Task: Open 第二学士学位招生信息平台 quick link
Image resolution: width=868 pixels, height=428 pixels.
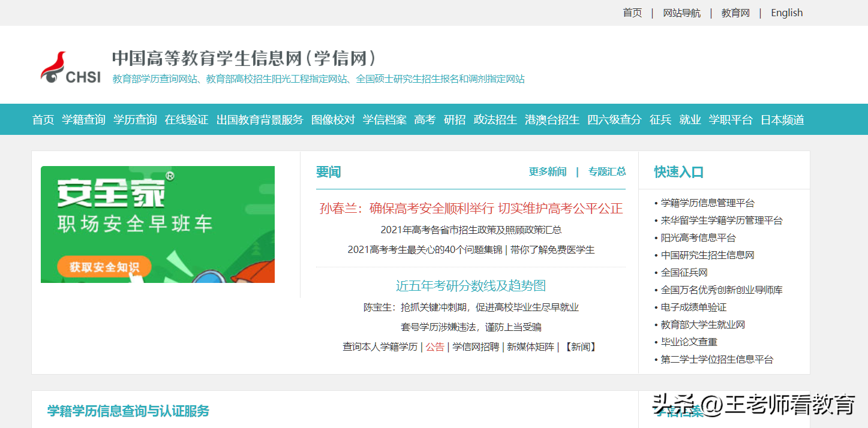Action: tap(717, 360)
